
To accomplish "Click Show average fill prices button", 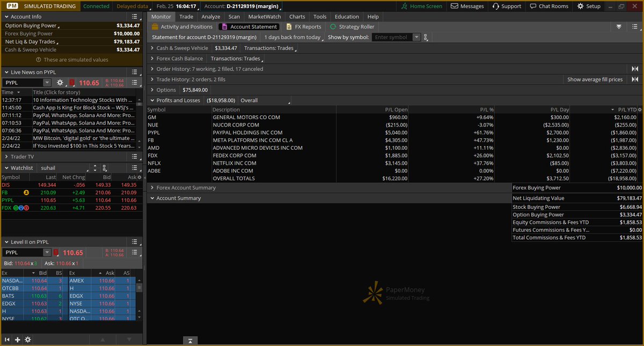I will click(x=595, y=79).
